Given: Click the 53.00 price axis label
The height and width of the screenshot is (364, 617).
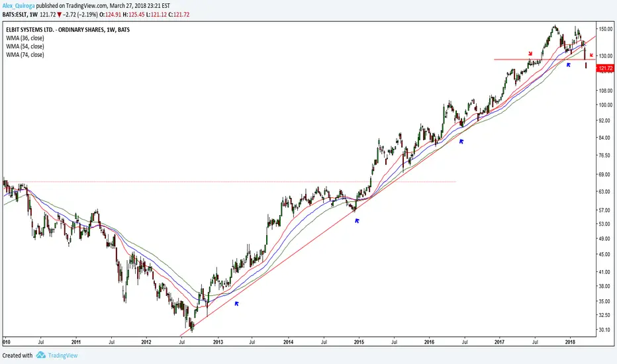Looking at the screenshot, I should click(606, 224).
